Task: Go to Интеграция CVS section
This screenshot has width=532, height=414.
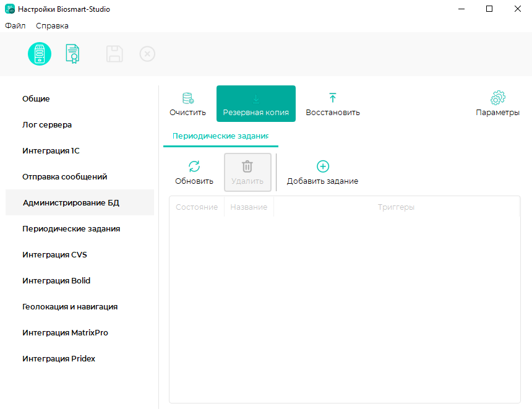Action: [80, 254]
